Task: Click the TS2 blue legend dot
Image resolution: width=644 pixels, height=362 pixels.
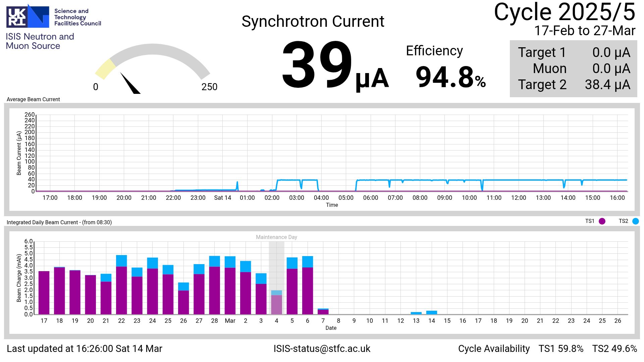Action: pyautogui.click(x=635, y=221)
